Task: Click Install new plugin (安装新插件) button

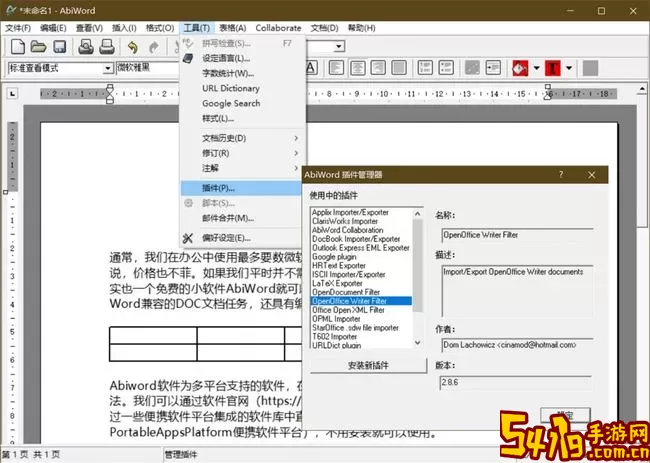Action: 368,365
